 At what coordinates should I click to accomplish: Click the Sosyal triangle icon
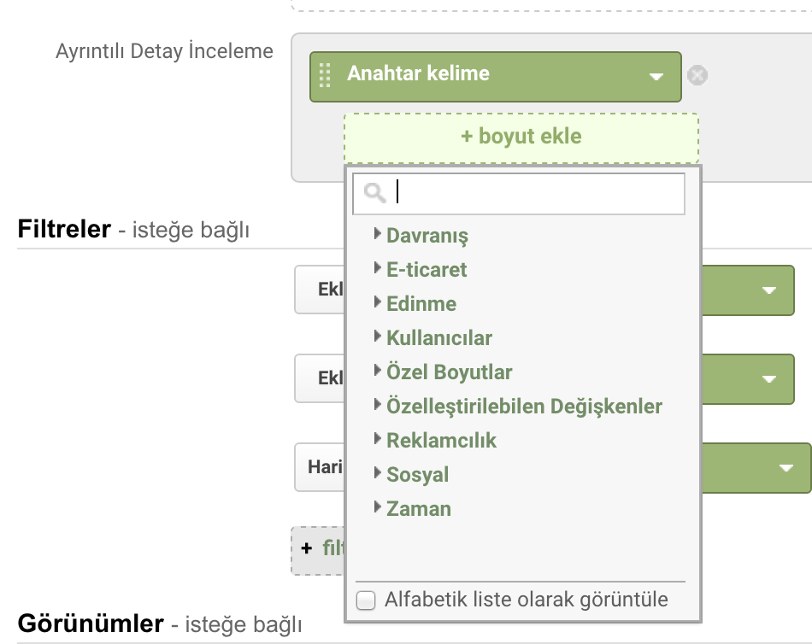point(378,473)
